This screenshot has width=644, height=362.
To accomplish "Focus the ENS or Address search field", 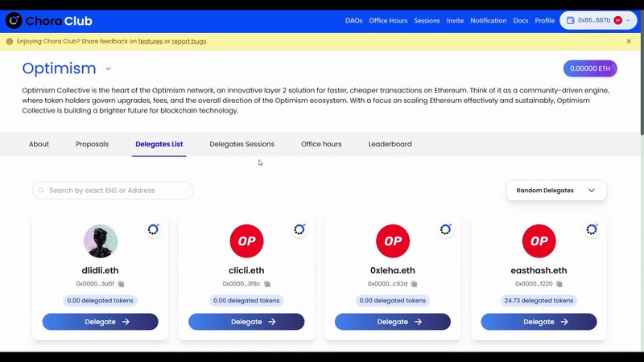I will (x=113, y=191).
